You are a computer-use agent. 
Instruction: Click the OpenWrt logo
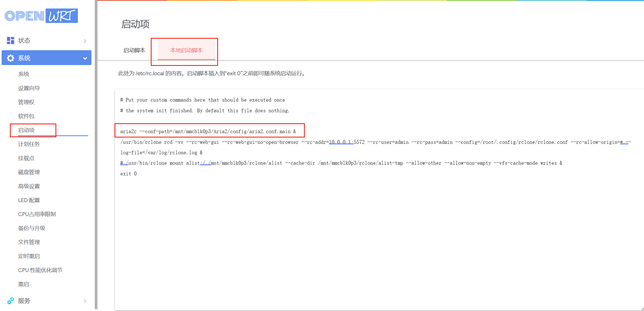[41, 16]
